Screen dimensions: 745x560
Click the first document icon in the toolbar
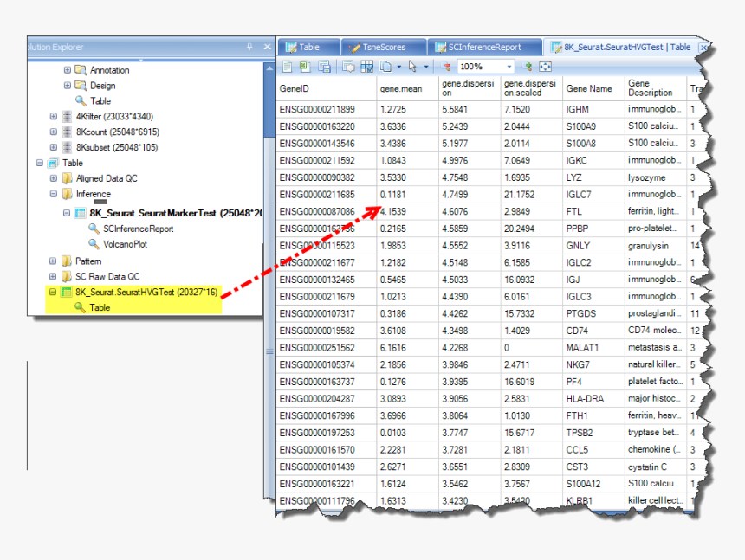click(x=288, y=67)
